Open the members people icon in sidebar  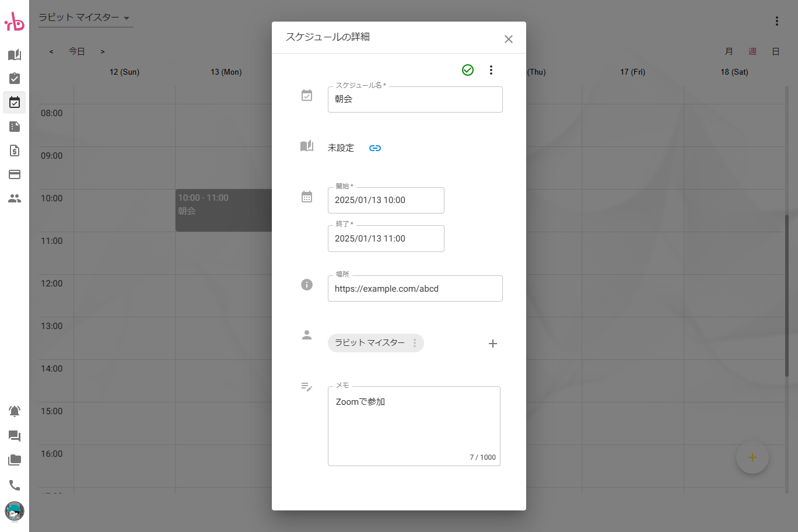click(x=15, y=198)
